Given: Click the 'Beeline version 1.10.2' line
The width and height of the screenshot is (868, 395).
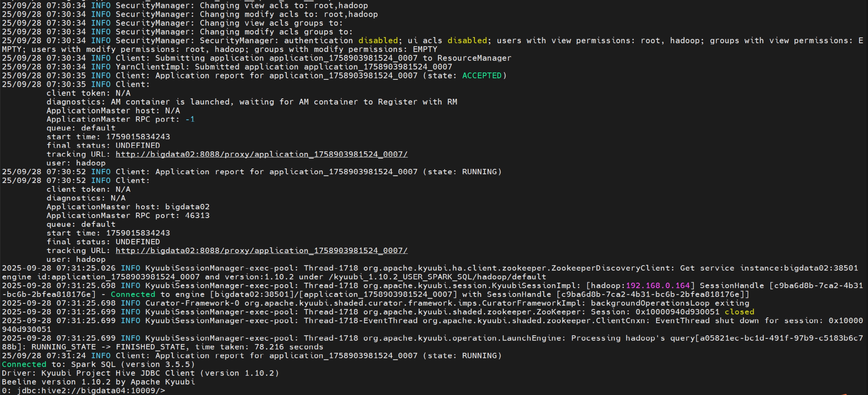Looking at the screenshot, I should coord(98,382).
